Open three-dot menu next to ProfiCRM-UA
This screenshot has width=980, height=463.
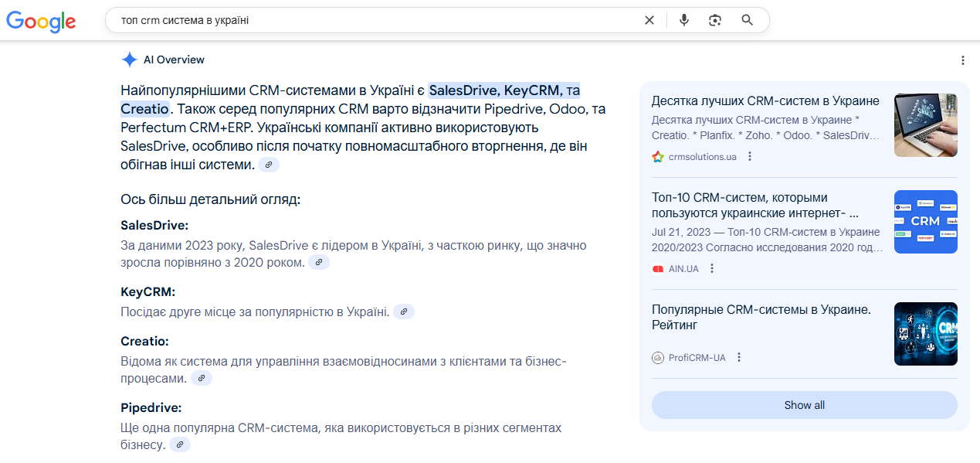[x=739, y=358]
